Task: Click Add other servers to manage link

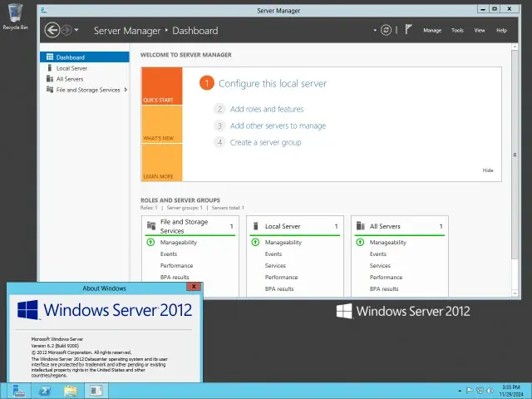Action: pyautogui.click(x=278, y=126)
